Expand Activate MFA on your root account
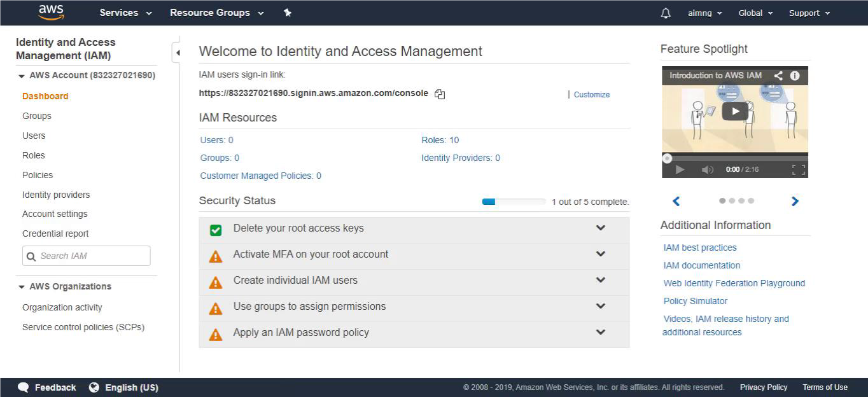 [x=600, y=254]
